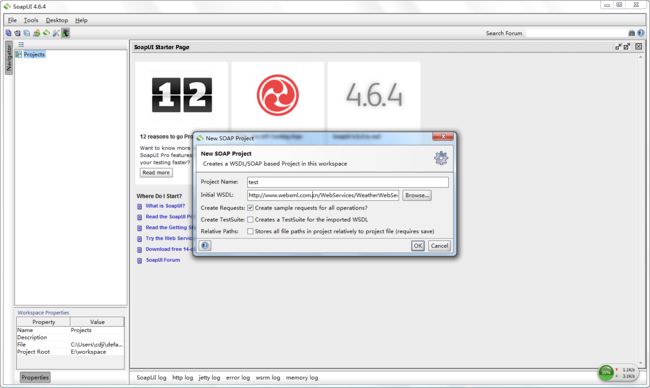Open the 'Read the Getting' started link
The width and height of the screenshot is (650, 388).
tap(170, 228)
